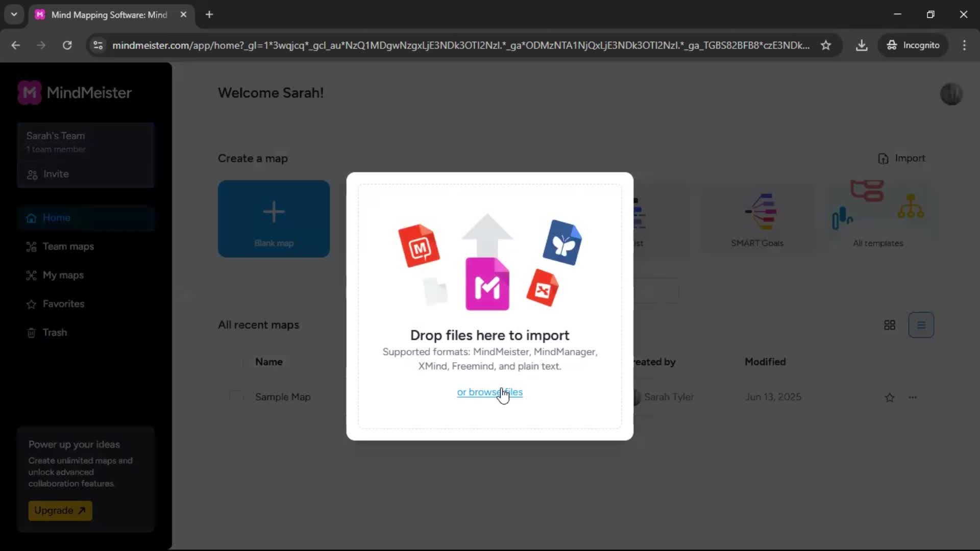Open Chrome's three-dot menu
This screenshot has width=980, height=551.
(x=964, y=45)
